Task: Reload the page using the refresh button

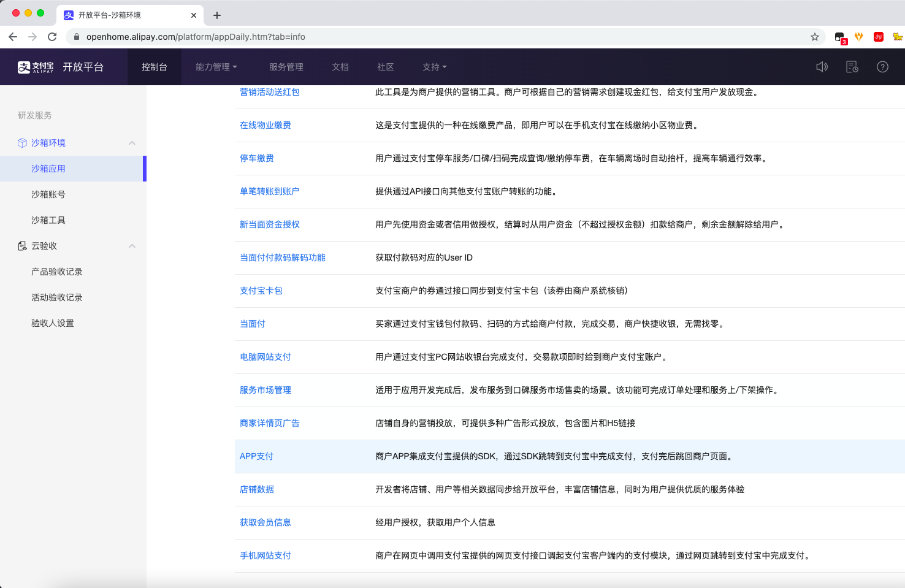Action: [x=52, y=37]
